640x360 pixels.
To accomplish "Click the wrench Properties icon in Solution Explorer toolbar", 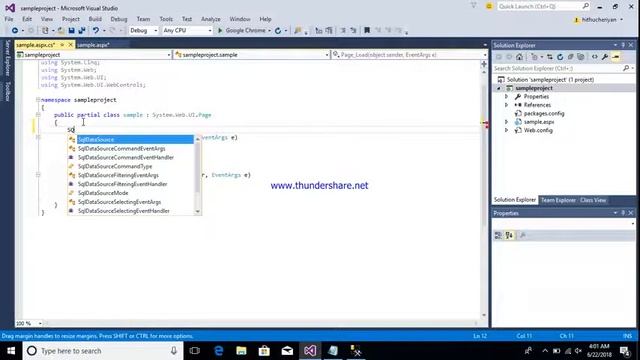I will click(x=605, y=57).
